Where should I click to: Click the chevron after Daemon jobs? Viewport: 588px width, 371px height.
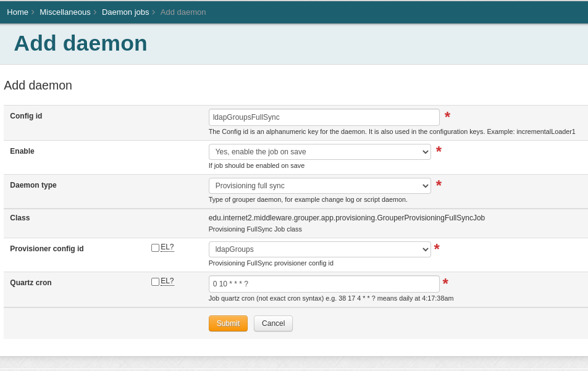(x=153, y=12)
